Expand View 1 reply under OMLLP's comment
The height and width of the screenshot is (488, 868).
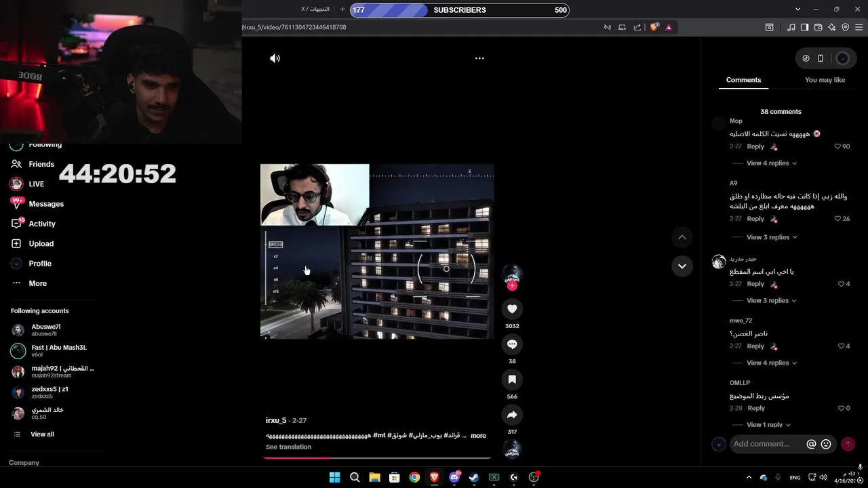pos(769,425)
